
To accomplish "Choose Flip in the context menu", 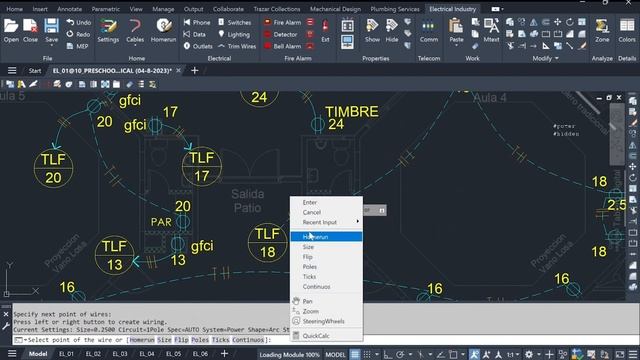I will click(326, 257).
